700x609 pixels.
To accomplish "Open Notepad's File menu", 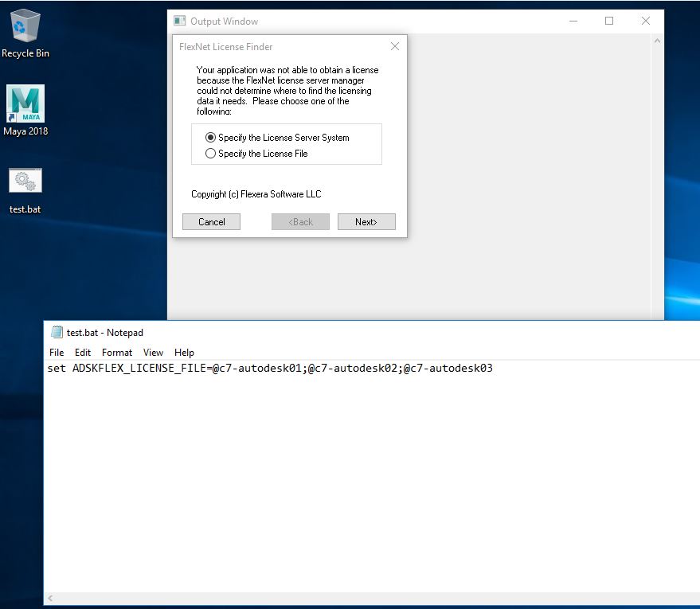I will coord(57,353).
